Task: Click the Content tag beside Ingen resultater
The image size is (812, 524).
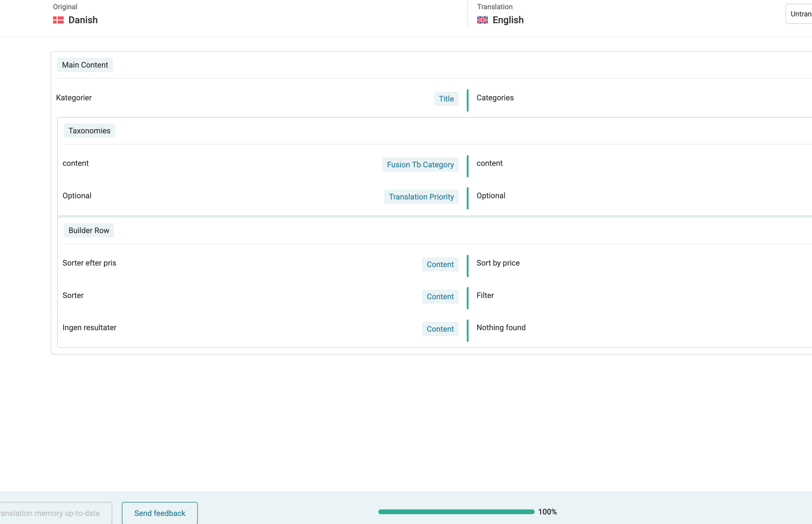Action: (x=440, y=329)
